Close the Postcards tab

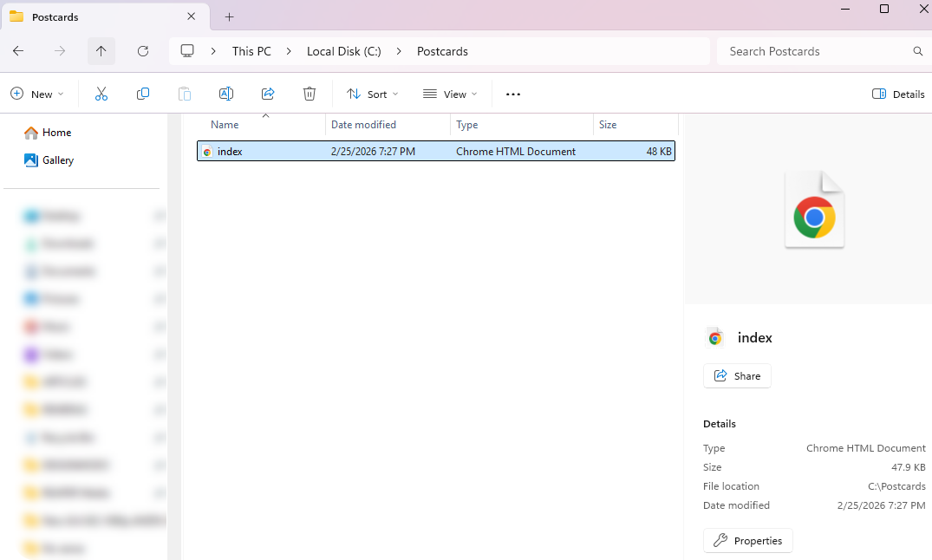tap(192, 16)
